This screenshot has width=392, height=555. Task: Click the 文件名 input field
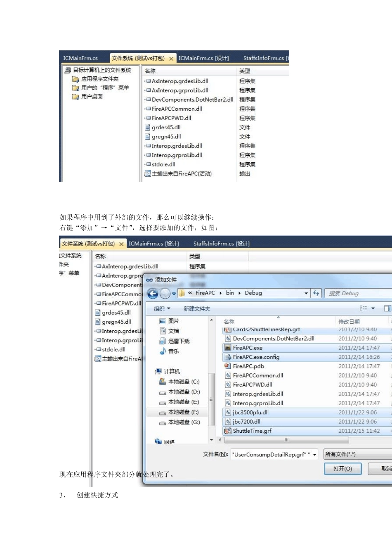pos(271,455)
